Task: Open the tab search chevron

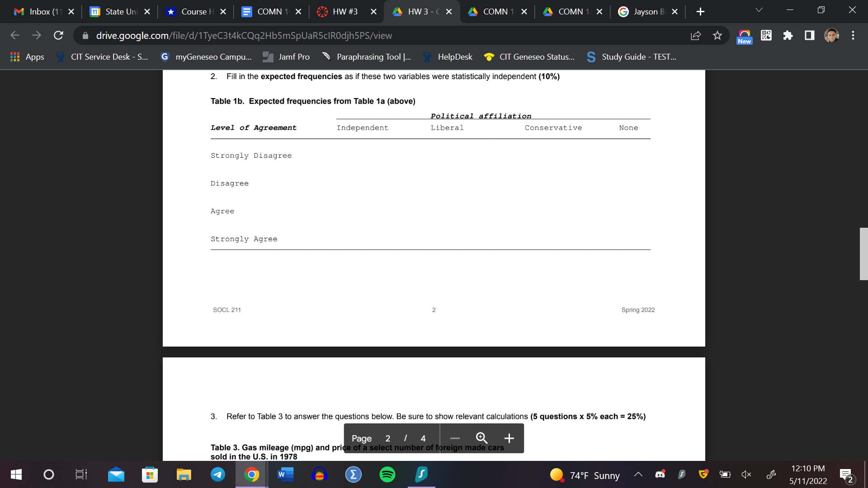Action: click(759, 9)
